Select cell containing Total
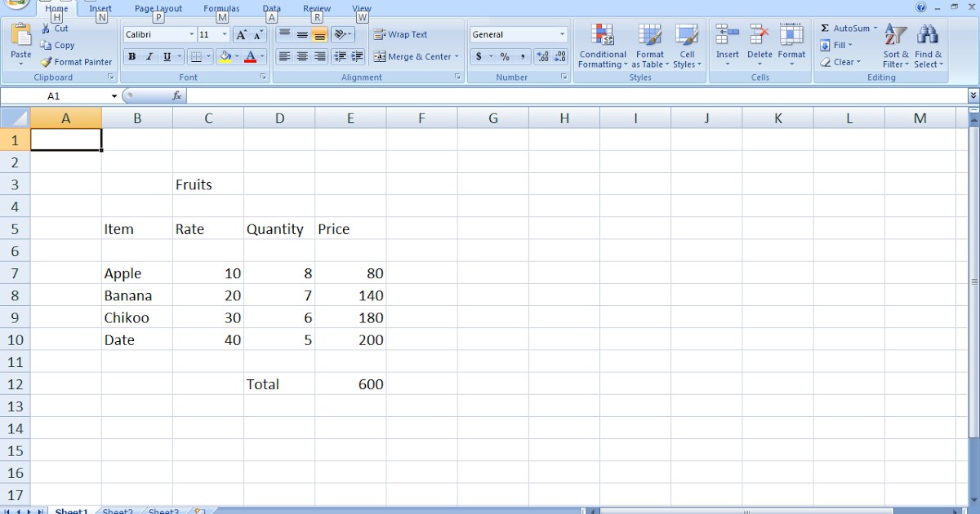Screen dimensions: 980x514 click(x=278, y=384)
